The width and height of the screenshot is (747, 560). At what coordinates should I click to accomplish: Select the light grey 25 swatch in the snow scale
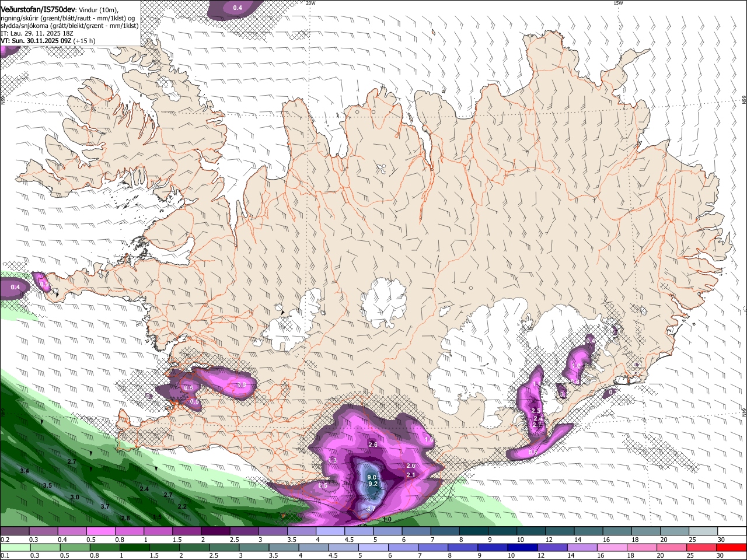[x=703, y=531]
